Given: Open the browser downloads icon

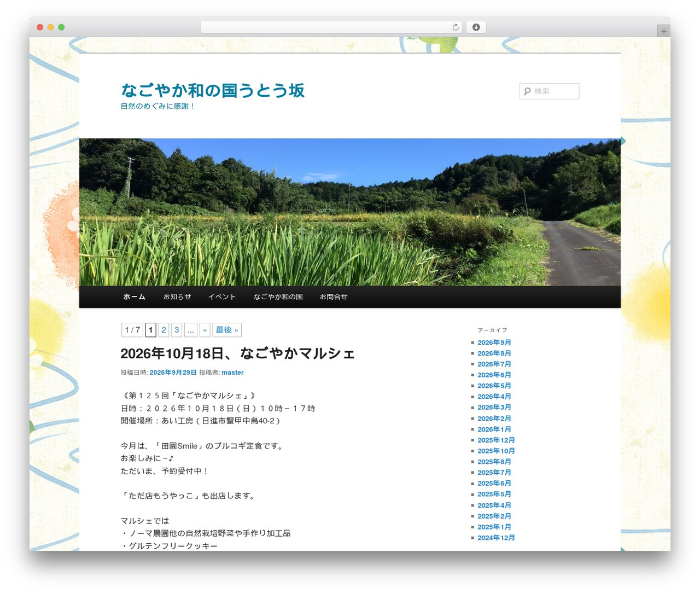Looking at the screenshot, I should pos(476,27).
